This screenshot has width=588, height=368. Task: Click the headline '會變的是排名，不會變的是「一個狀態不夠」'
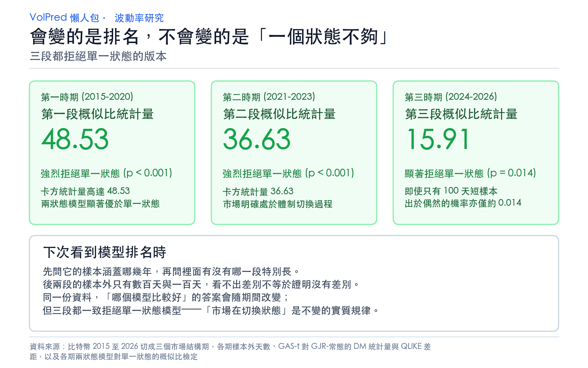(209, 37)
